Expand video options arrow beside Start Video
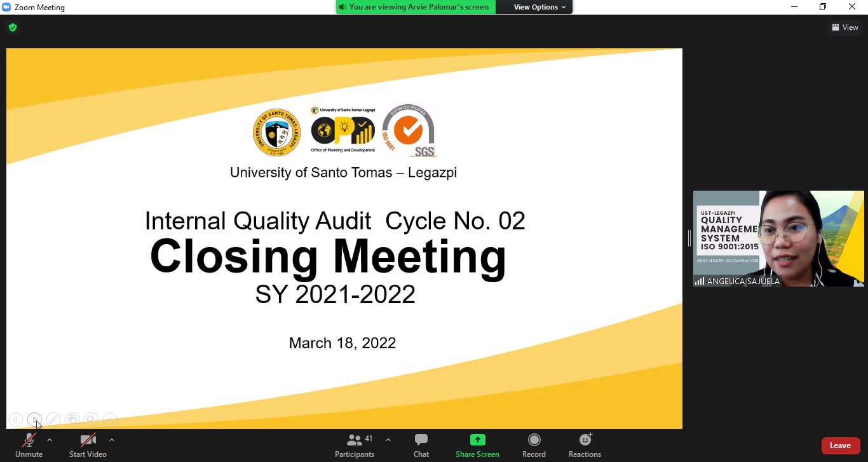The width and height of the screenshot is (868, 462). [112, 440]
